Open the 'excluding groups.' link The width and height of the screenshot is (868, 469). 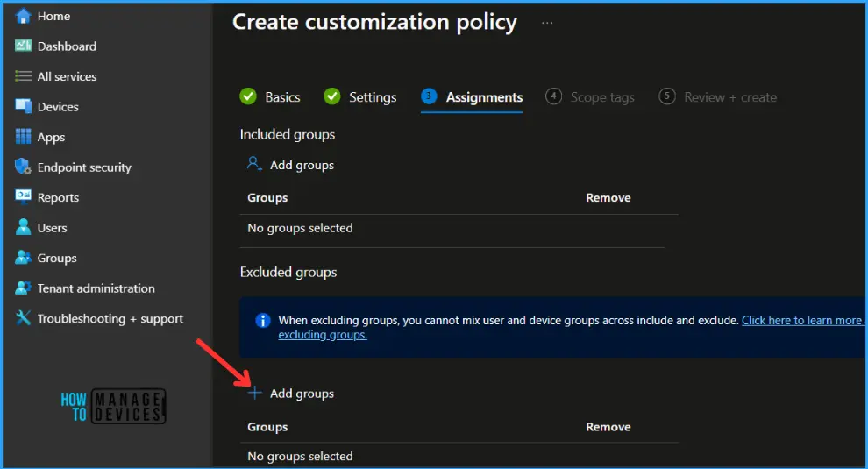pyautogui.click(x=322, y=335)
